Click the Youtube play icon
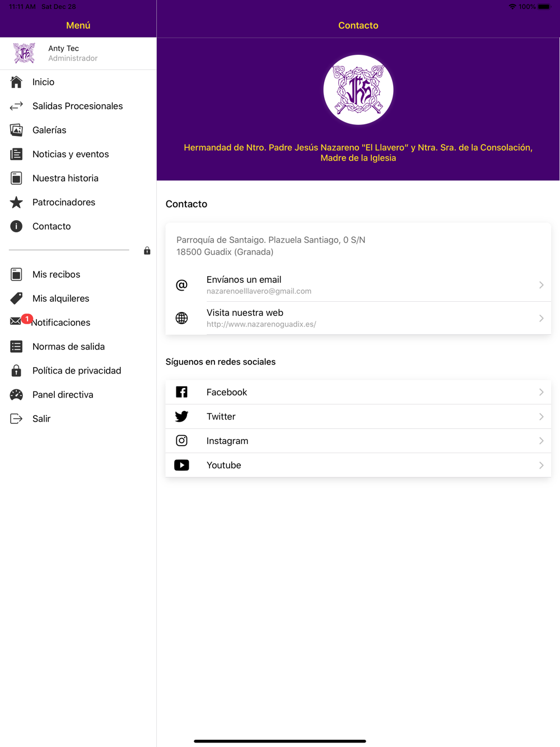This screenshot has width=560, height=747. (x=181, y=465)
